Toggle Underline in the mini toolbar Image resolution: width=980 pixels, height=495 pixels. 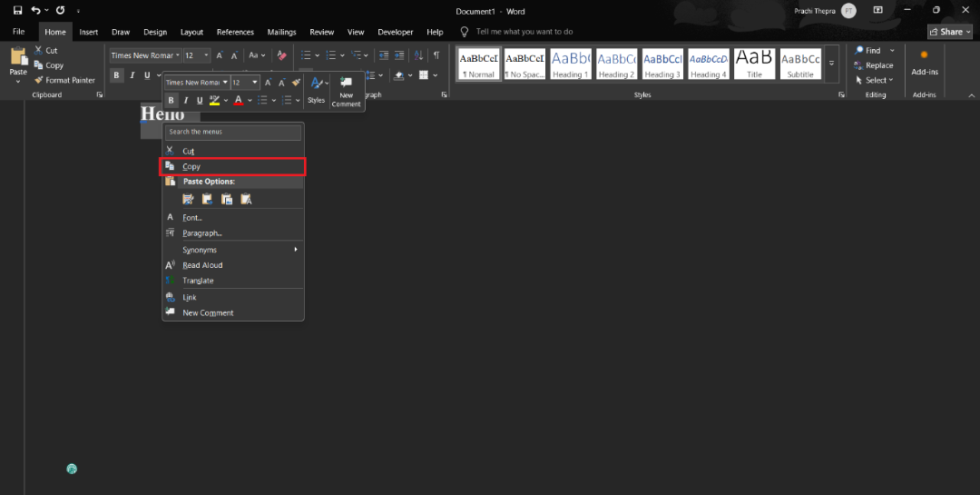200,100
